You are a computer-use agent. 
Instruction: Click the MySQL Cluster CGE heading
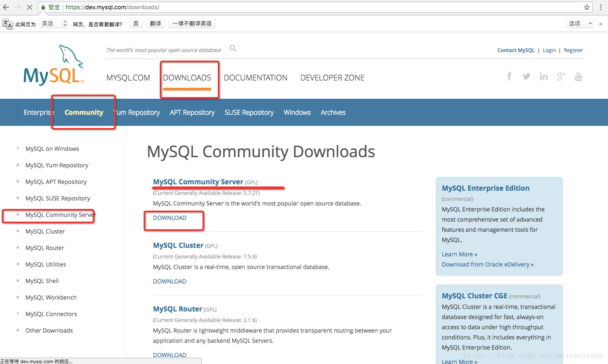coord(475,296)
